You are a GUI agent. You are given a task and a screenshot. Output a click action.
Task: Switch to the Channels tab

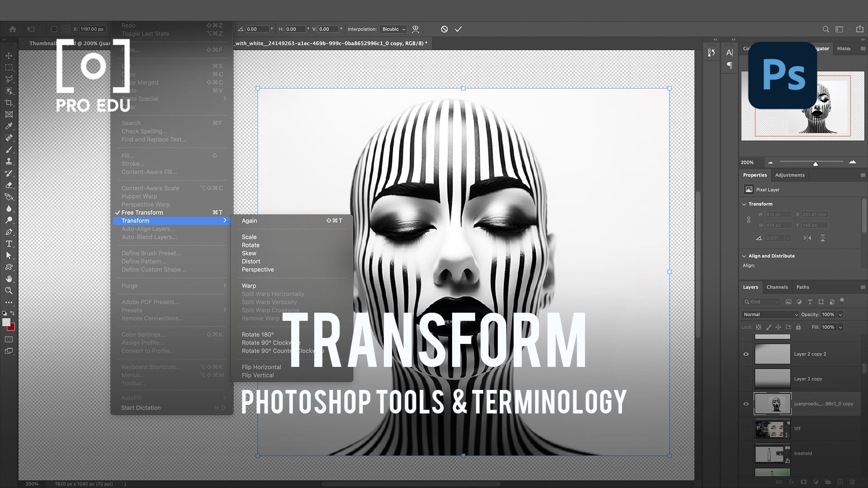pyautogui.click(x=777, y=287)
